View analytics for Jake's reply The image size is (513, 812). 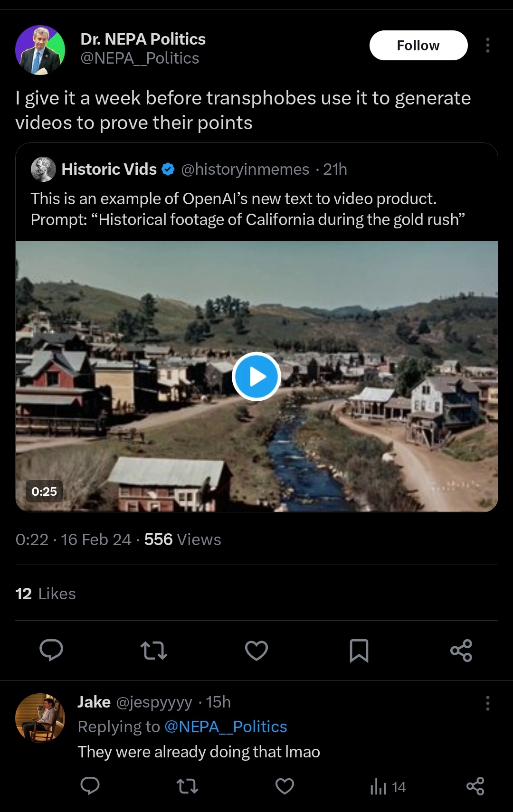tap(388, 787)
